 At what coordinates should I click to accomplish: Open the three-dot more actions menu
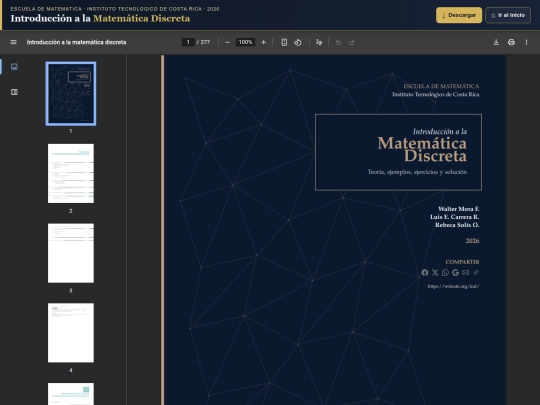pyautogui.click(x=526, y=42)
